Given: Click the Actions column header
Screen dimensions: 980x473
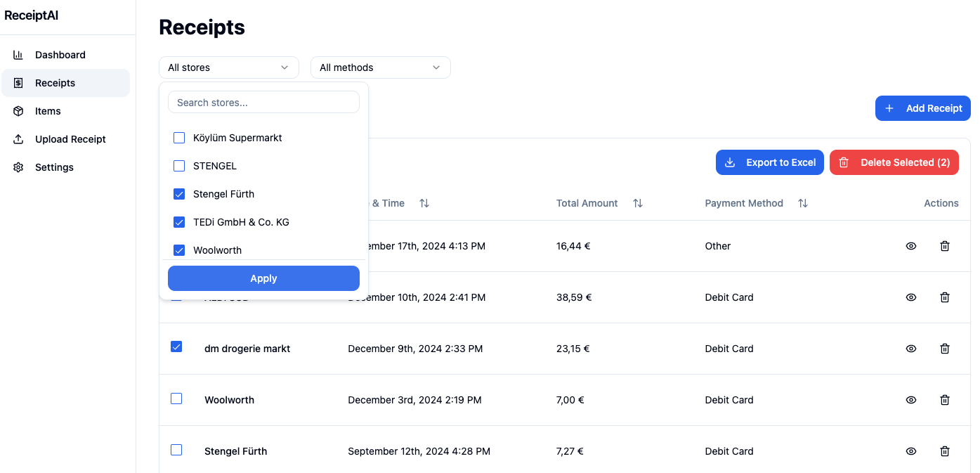Looking at the screenshot, I should pos(941,203).
